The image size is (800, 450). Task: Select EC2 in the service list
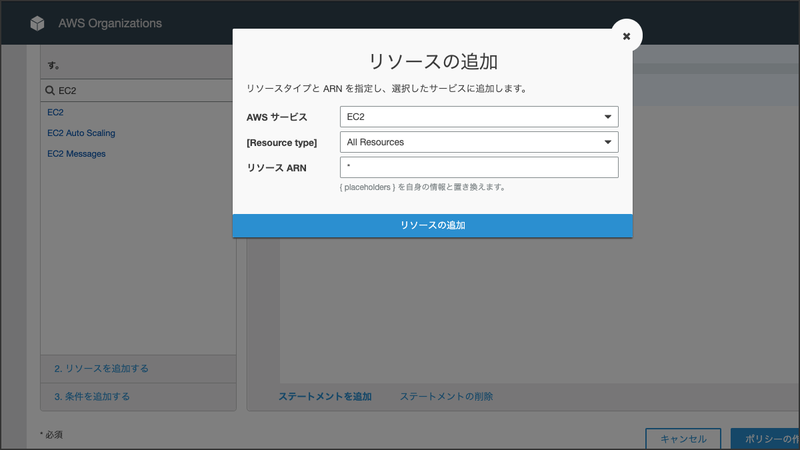click(56, 112)
